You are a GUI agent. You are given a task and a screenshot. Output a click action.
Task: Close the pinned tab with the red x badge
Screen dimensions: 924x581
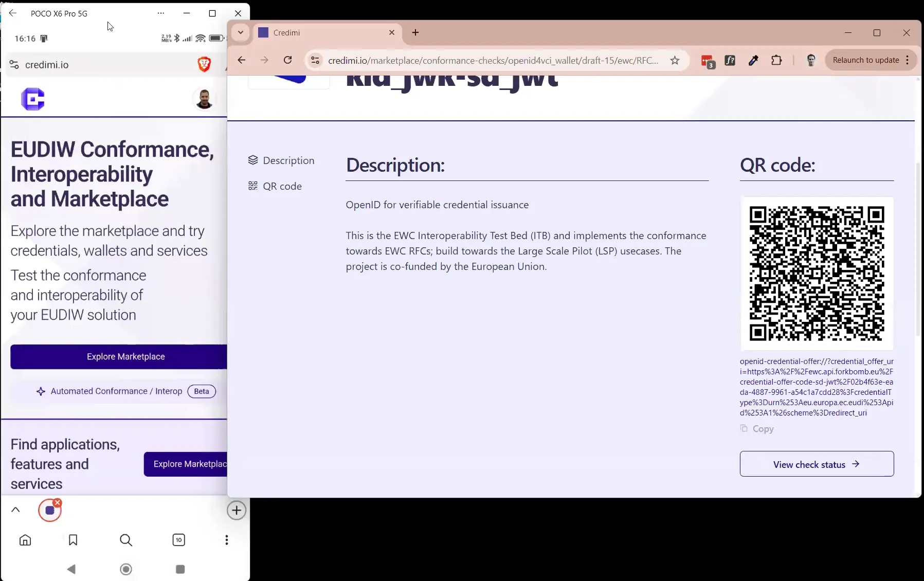(x=58, y=502)
